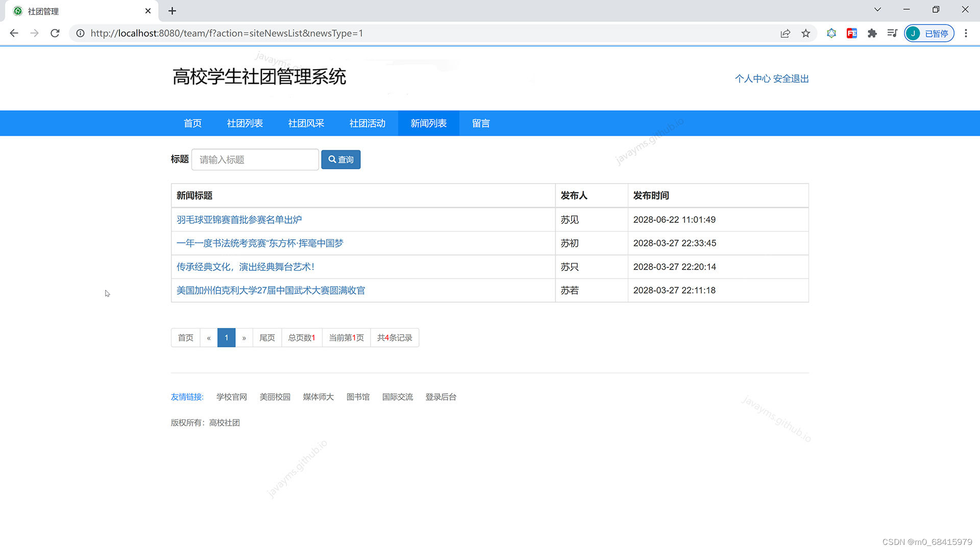Open the browser three-dot menu

[x=965, y=33]
